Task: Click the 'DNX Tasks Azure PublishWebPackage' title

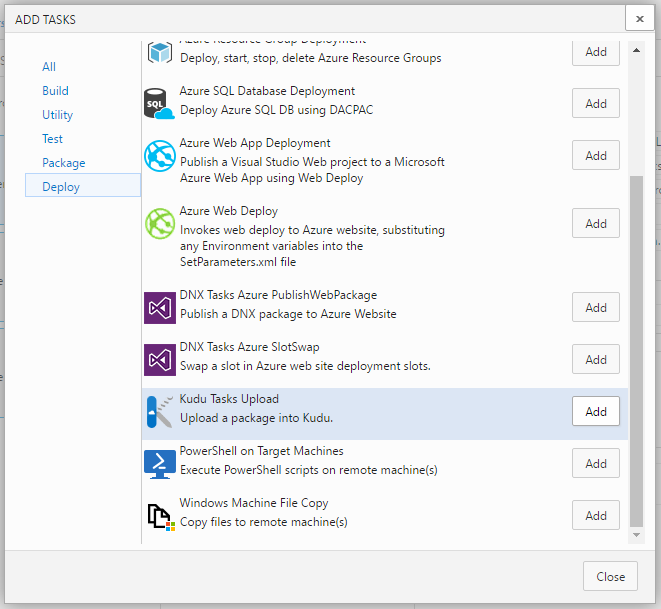Action: [278, 295]
